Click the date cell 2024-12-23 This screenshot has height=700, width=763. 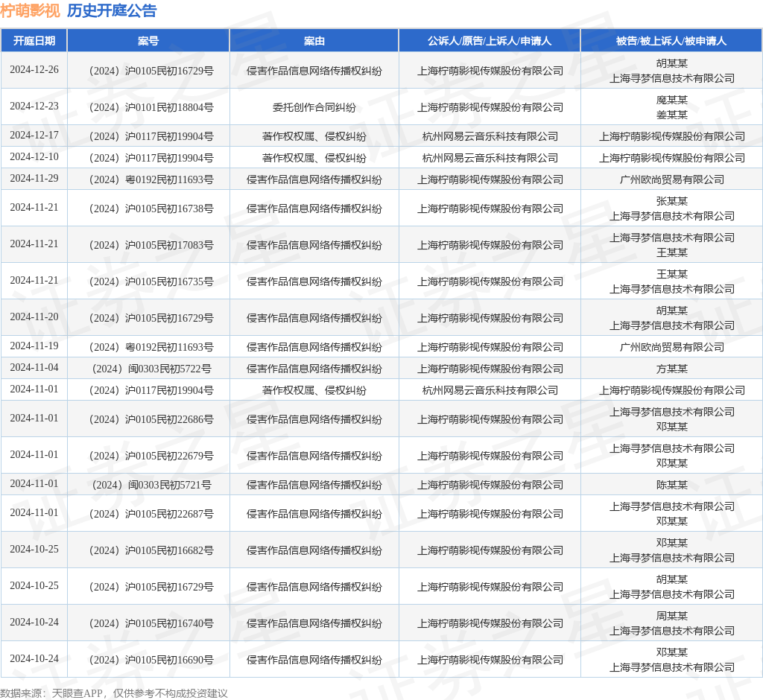(34, 106)
